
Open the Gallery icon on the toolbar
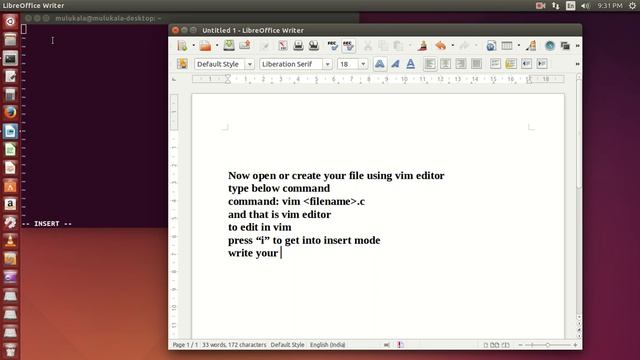[x=565, y=46]
